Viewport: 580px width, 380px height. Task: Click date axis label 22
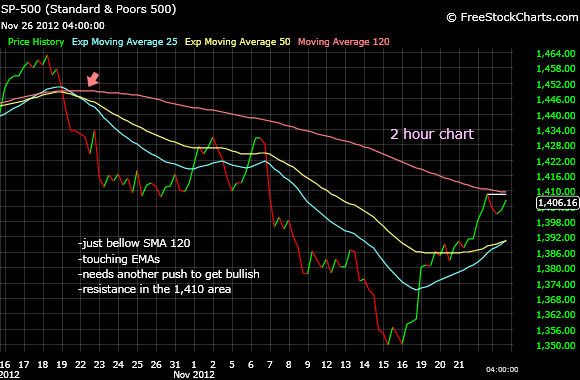click(x=80, y=365)
